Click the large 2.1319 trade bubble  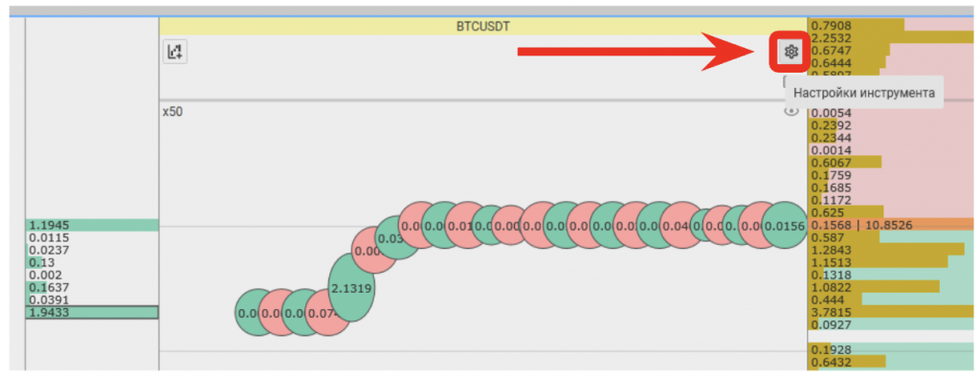[x=352, y=288]
